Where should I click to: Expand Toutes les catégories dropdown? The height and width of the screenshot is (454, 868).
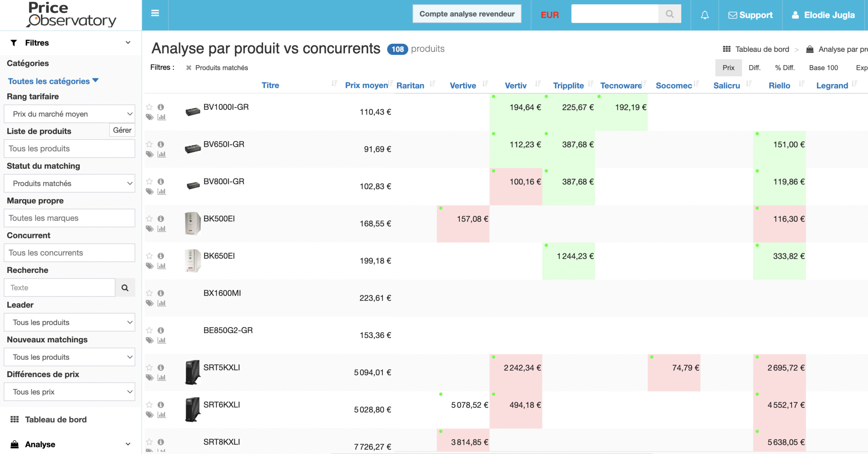(x=53, y=81)
